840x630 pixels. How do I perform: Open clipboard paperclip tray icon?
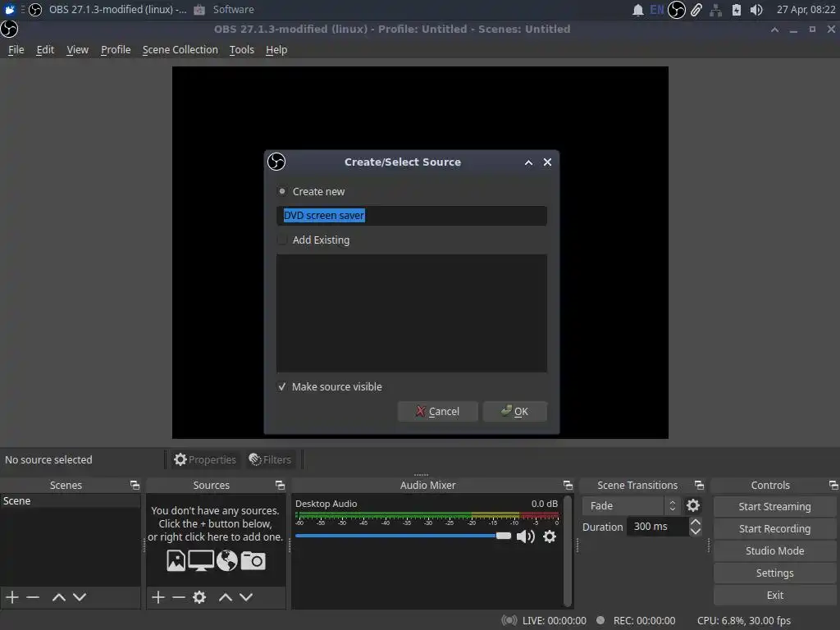click(696, 10)
